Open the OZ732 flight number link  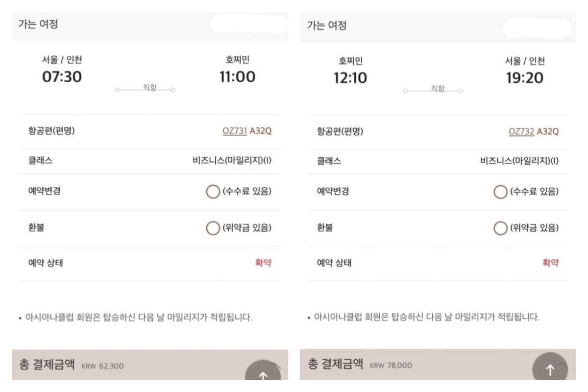coord(521,131)
